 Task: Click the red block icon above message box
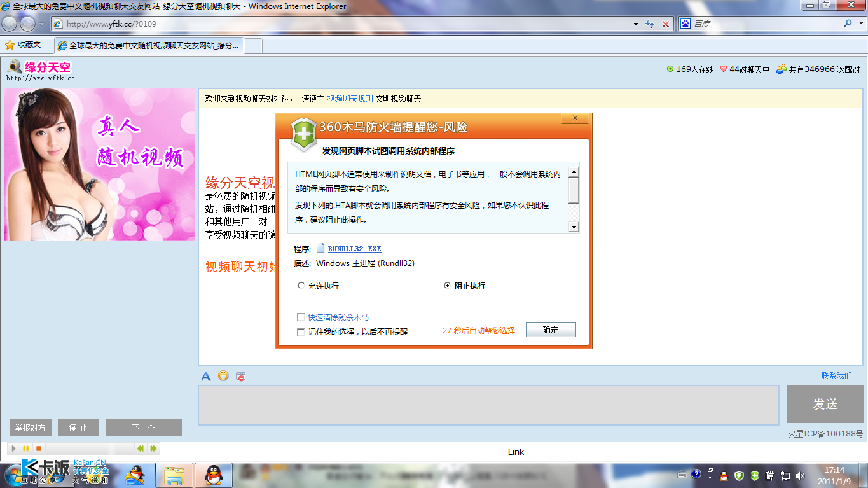point(240,377)
